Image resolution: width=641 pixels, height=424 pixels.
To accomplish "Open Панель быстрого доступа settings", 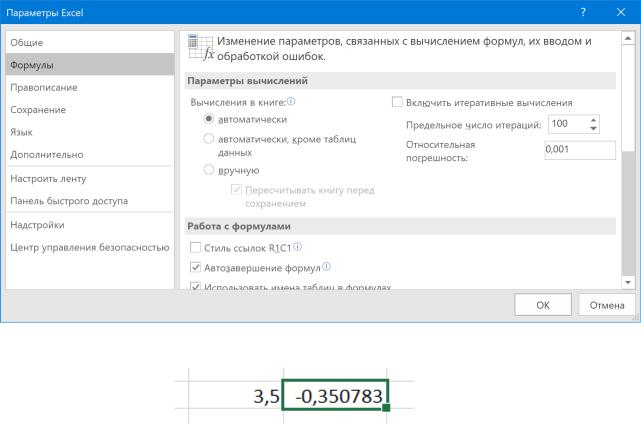I will click(90, 201).
